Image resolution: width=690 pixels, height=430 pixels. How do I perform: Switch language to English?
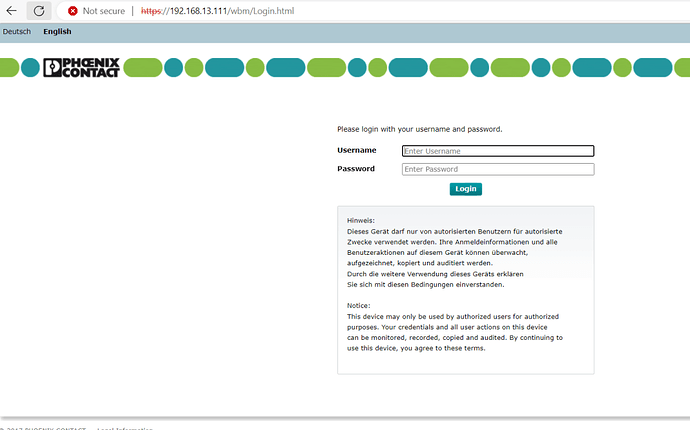pos(57,32)
